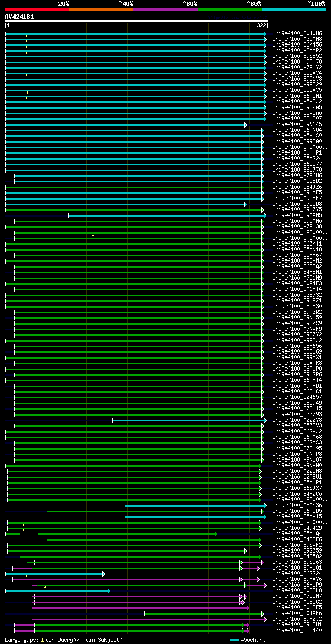Viewport: 331px width, 644px height.
Task: Select hit UniRef100_A9P070
Action: (x=297, y=62)
